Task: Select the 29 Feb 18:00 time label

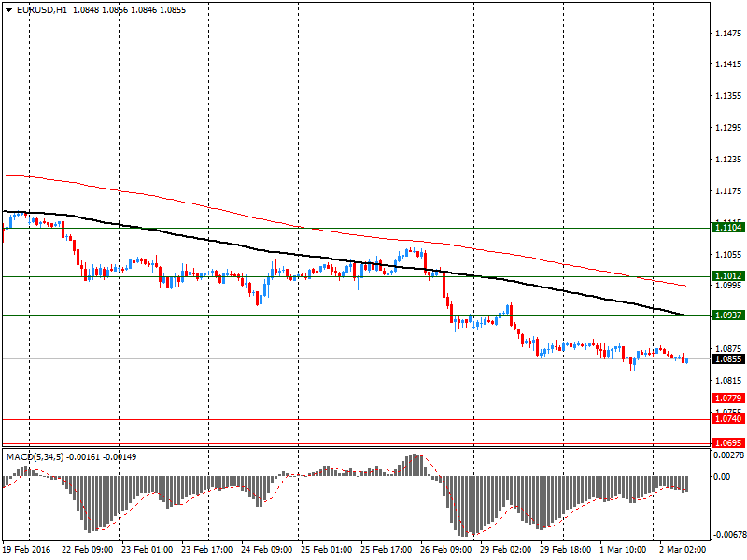Action: click(566, 550)
